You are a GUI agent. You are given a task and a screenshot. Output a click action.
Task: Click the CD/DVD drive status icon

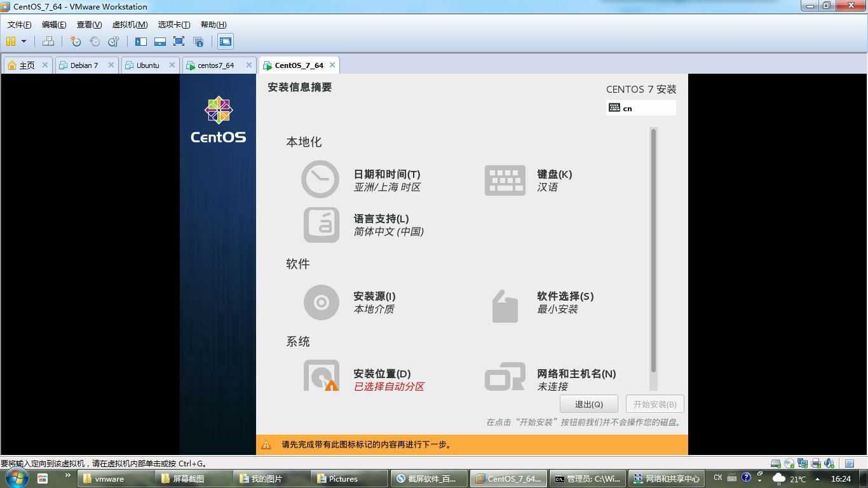tap(789, 463)
